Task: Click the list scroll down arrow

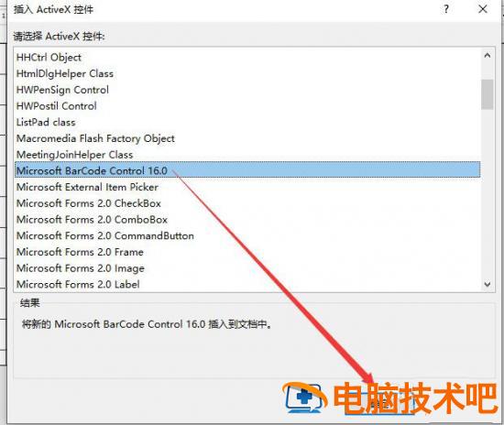Action: [488, 284]
